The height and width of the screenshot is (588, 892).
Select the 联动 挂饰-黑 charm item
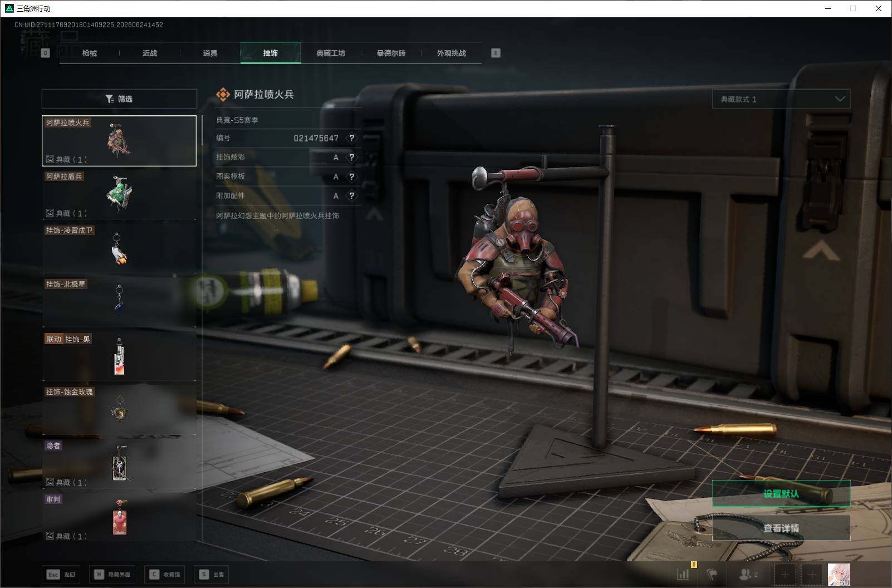(x=119, y=356)
